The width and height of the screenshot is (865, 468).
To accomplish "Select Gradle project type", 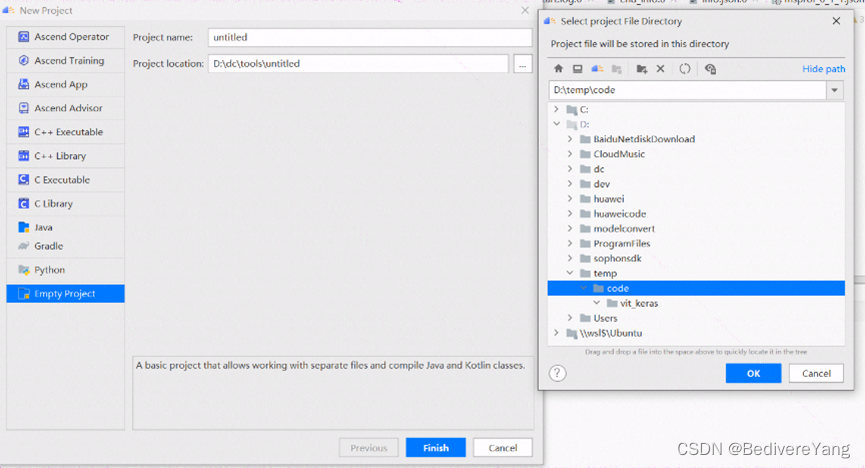I will [66, 246].
